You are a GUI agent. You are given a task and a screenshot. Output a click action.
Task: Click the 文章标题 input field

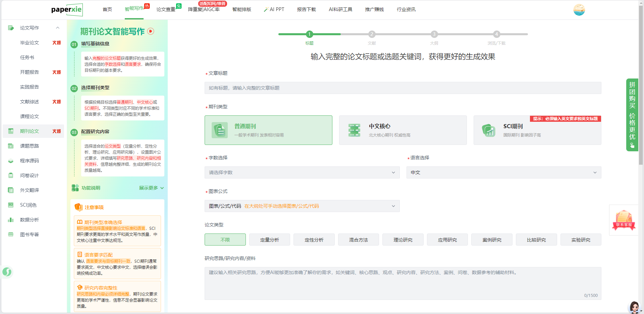click(x=402, y=88)
